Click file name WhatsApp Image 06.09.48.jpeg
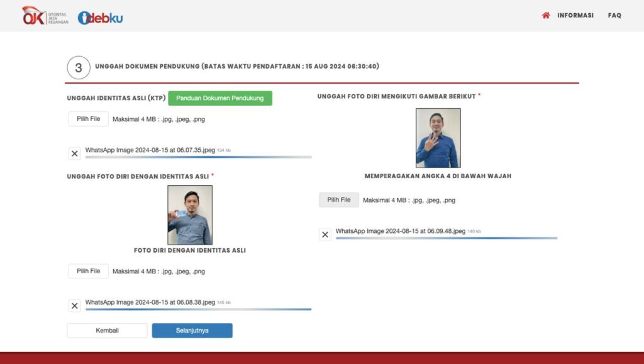The width and height of the screenshot is (644, 364). tap(401, 231)
